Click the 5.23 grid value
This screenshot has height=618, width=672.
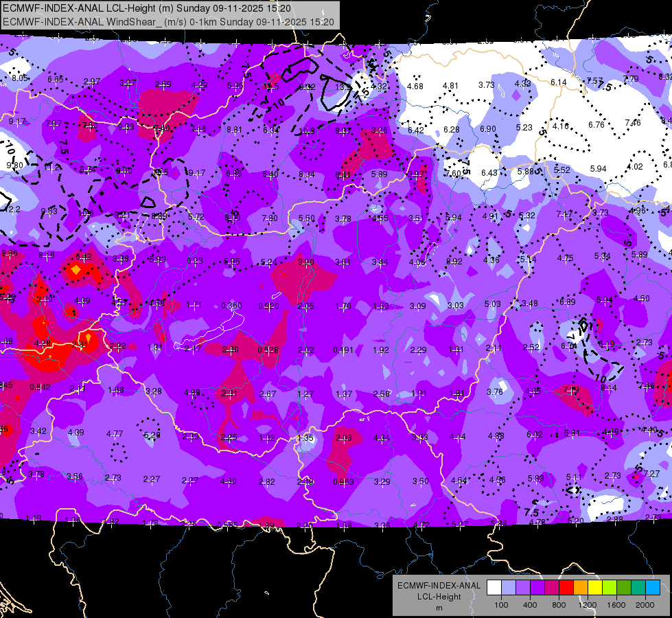(x=524, y=128)
